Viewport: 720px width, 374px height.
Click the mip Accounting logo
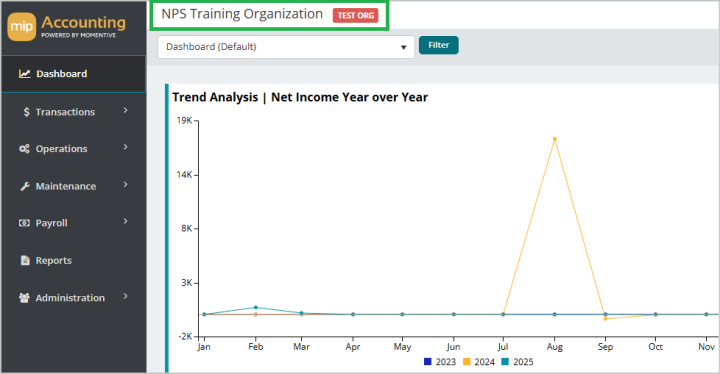tap(67, 27)
